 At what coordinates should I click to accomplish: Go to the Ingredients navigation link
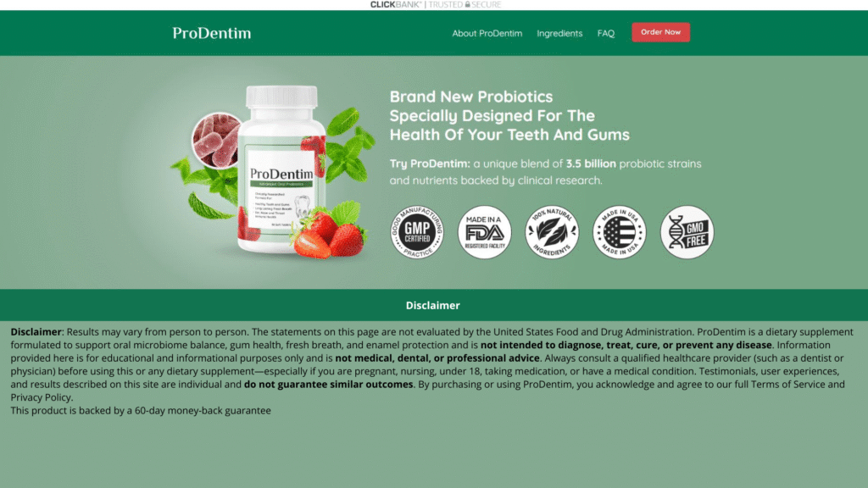[x=559, y=33]
